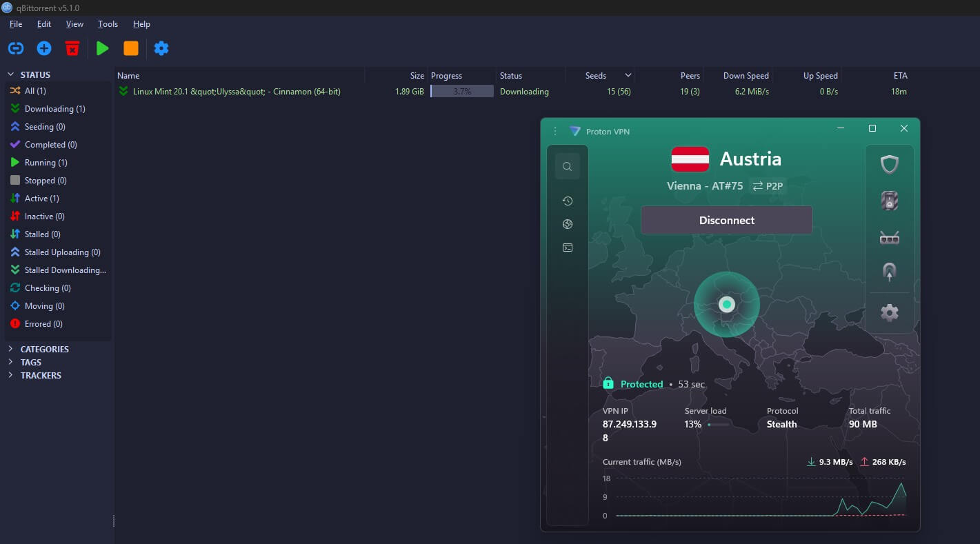980x544 pixels.
Task: Click the orange Stop toolbar icon
Action: (x=131, y=48)
